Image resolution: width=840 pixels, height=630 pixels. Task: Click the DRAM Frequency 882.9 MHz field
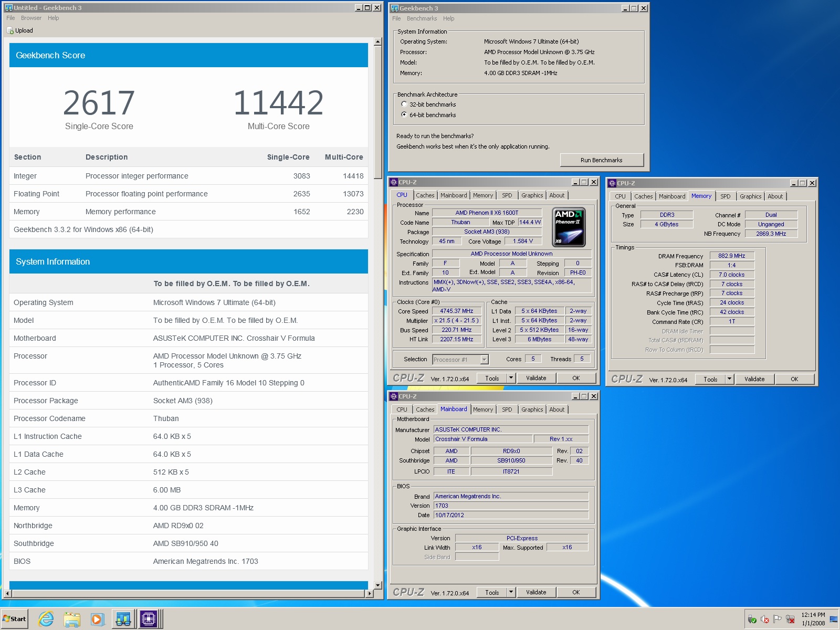(x=732, y=256)
